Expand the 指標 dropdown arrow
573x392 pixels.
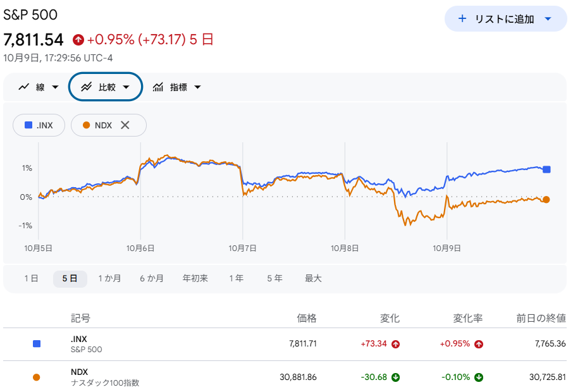point(197,87)
